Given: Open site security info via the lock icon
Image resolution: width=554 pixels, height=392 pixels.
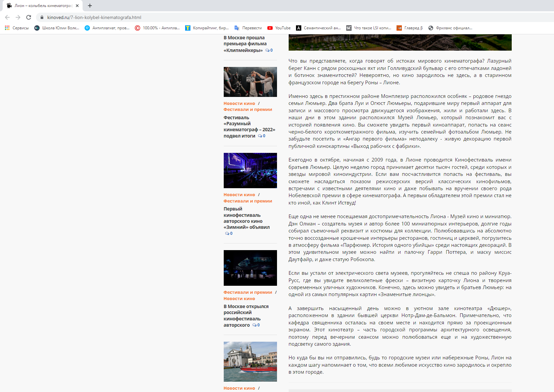Looking at the screenshot, I should coord(42,17).
